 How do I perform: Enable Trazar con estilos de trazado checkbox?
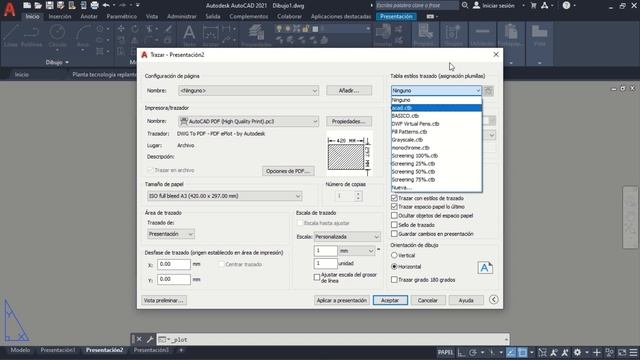[394, 198]
